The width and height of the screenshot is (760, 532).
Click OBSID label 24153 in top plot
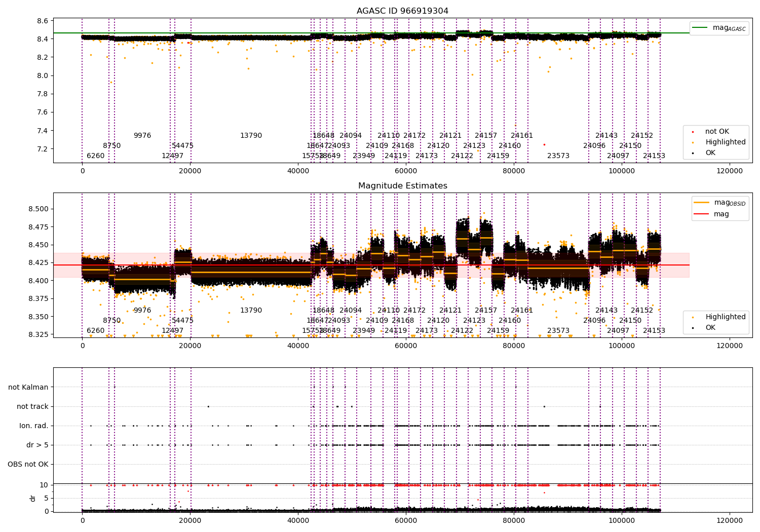pos(654,156)
